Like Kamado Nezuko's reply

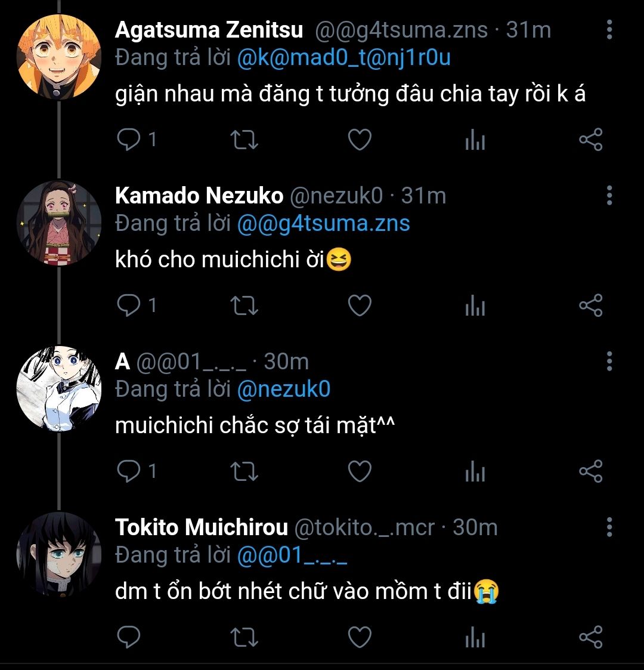pos(360,306)
